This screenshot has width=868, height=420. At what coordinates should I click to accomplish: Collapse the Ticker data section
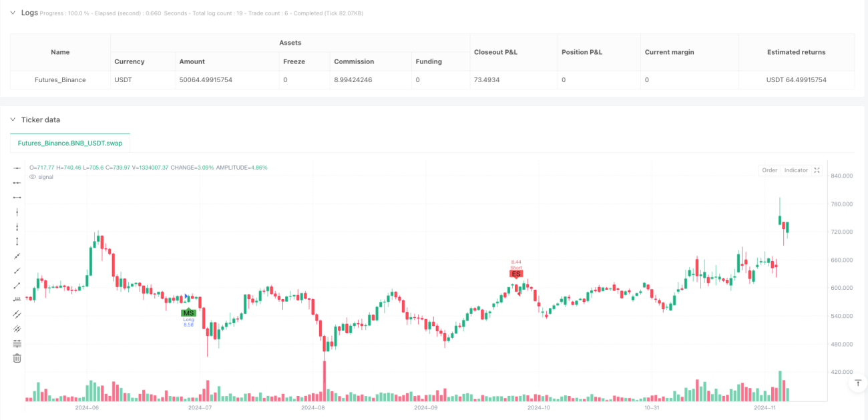pyautogui.click(x=13, y=120)
